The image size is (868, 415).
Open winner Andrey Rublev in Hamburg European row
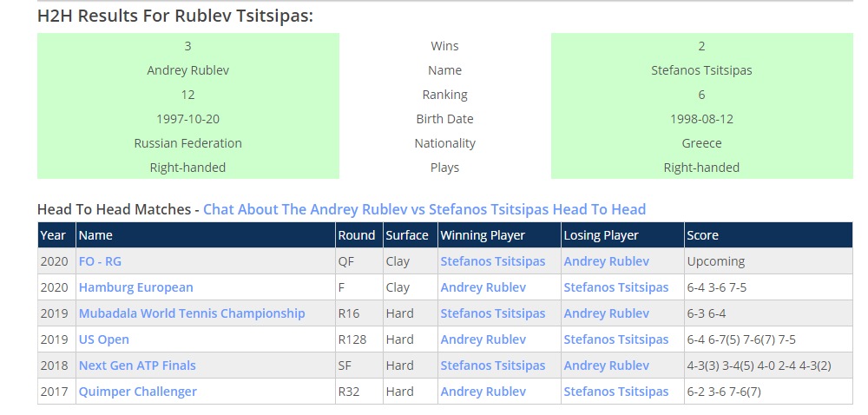tap(483, 287)
